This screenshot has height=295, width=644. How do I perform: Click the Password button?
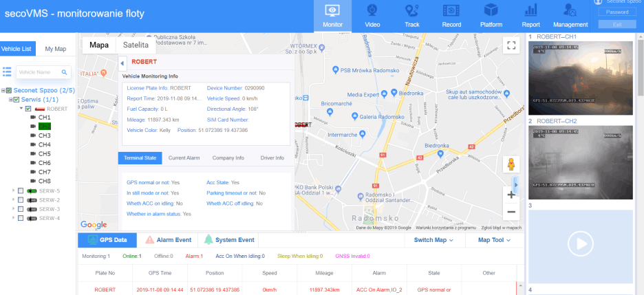[x=617, y=12]
